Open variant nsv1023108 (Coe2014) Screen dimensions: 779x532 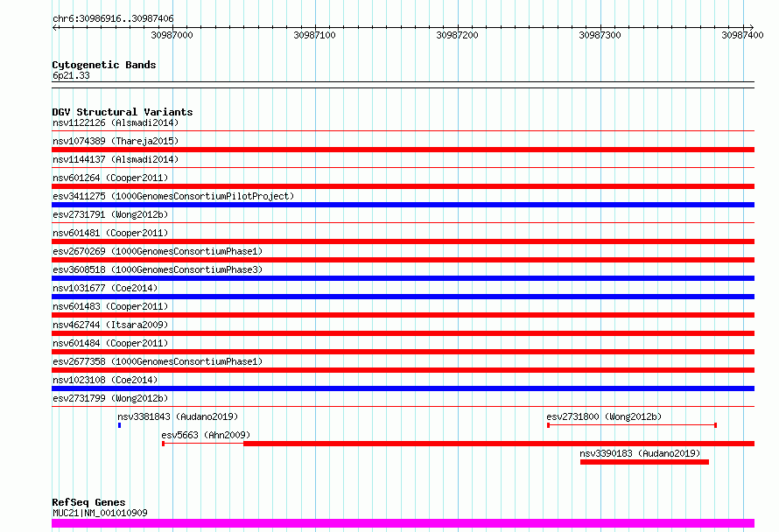point(105,380)
